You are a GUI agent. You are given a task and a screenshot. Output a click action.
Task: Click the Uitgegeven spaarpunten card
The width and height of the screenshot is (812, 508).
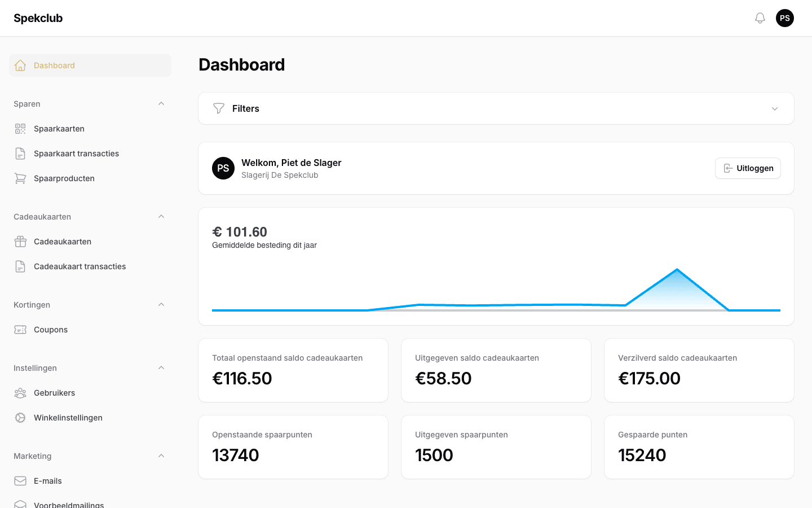[x=496, y=447]
